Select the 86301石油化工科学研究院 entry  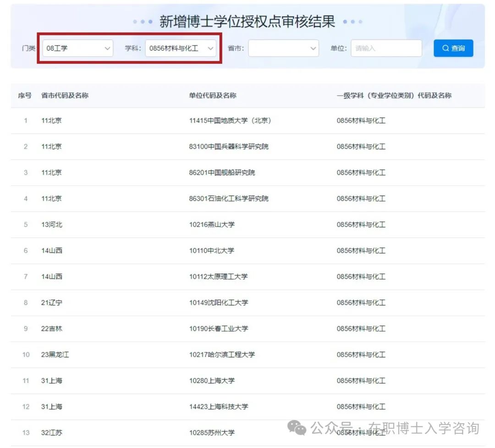[x=229, y=199]
